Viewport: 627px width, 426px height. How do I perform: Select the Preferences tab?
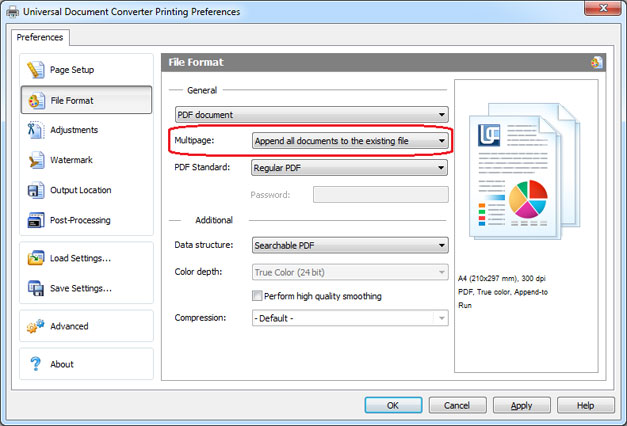(x=40, y=37)
